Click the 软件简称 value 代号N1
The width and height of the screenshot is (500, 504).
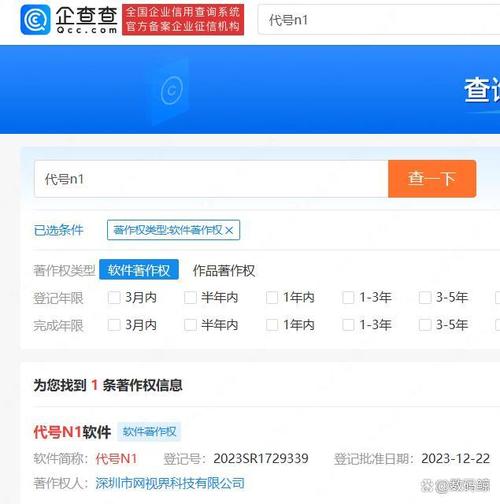coord(116,459)
